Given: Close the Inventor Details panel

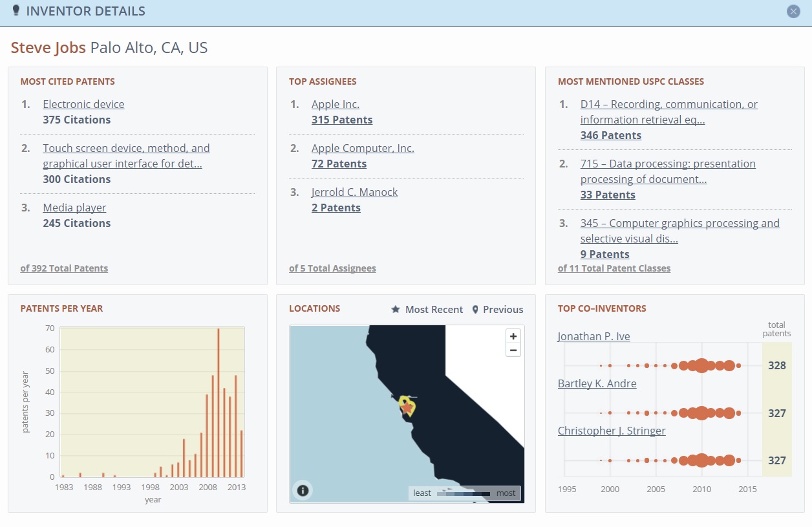Looking at the screenshot, I should click(793, 11).
